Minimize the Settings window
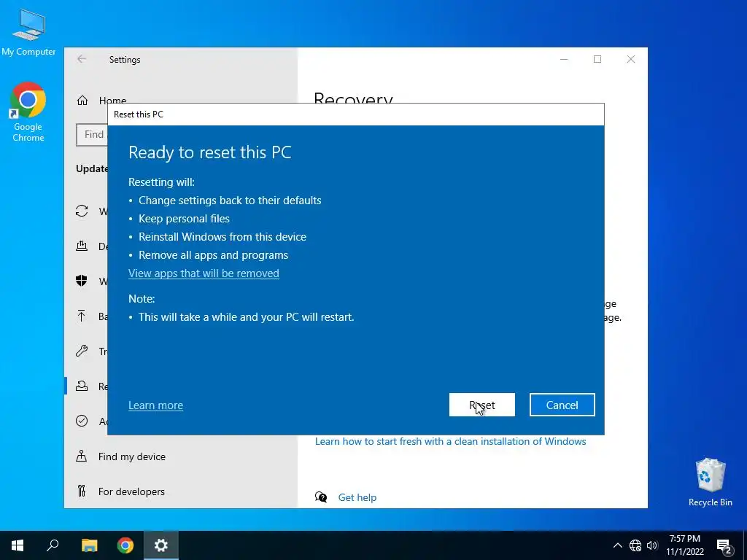Image resolution: width=747 pixels, height=560 pixels. (564, 60)
